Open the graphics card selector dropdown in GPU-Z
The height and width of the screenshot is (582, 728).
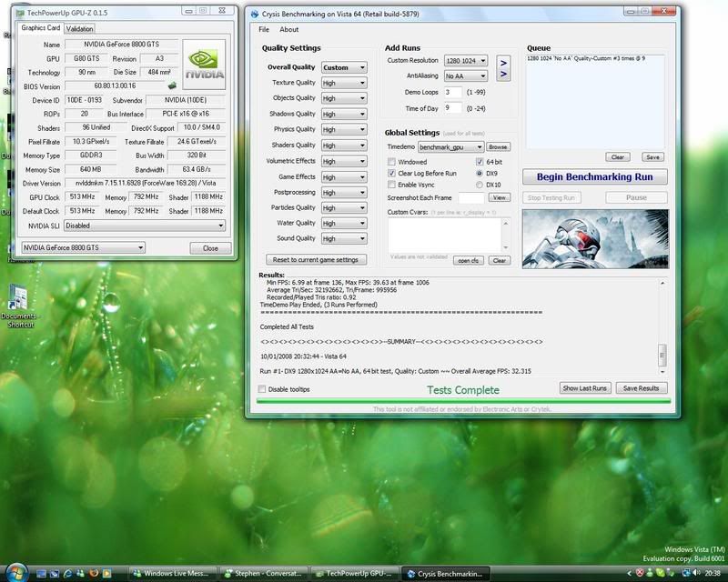[83, 248]
